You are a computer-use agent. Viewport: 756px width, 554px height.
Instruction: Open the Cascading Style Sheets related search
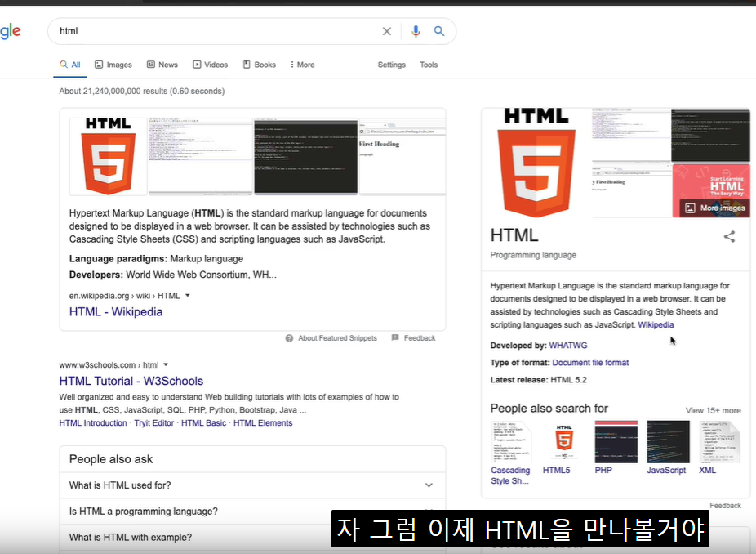point(510,453)
